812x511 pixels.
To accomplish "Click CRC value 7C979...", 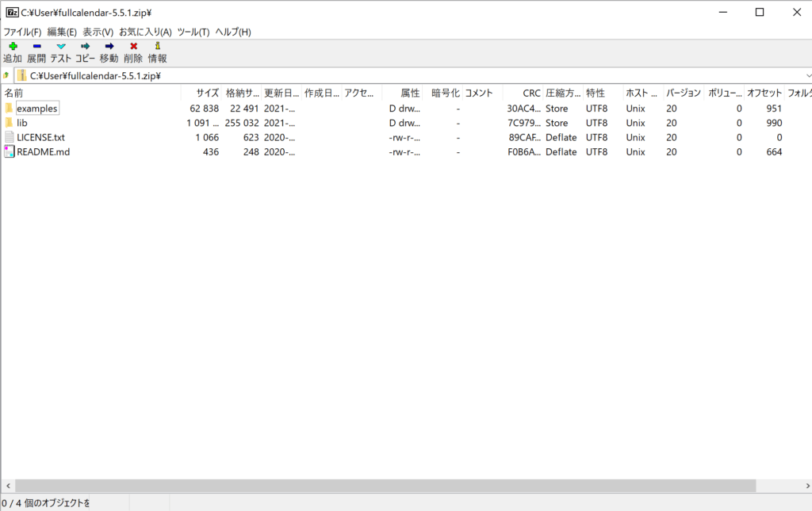I will [x=524, y=123].
